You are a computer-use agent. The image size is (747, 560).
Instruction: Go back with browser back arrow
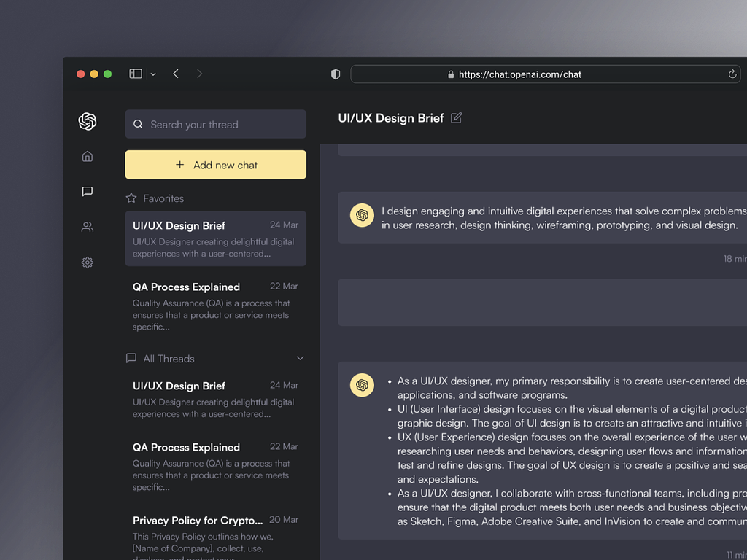176,74
